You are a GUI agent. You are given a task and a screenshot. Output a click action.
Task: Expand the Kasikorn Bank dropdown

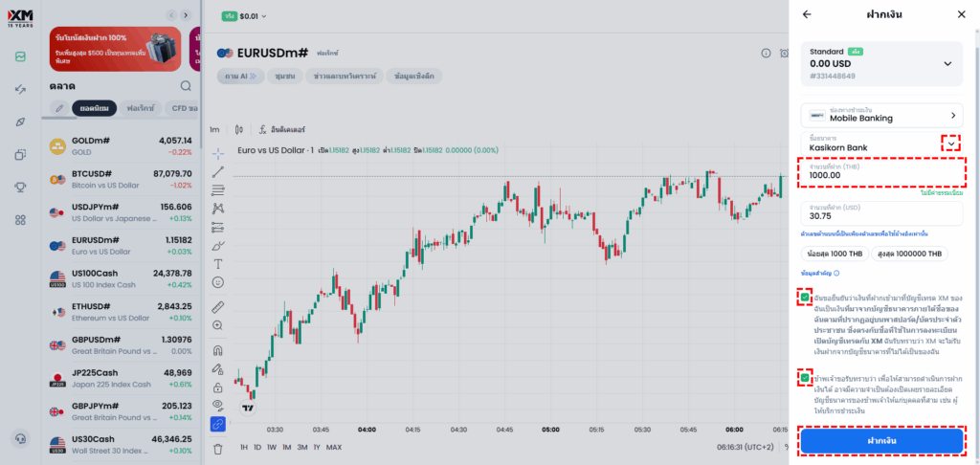[x=950, y=143]
